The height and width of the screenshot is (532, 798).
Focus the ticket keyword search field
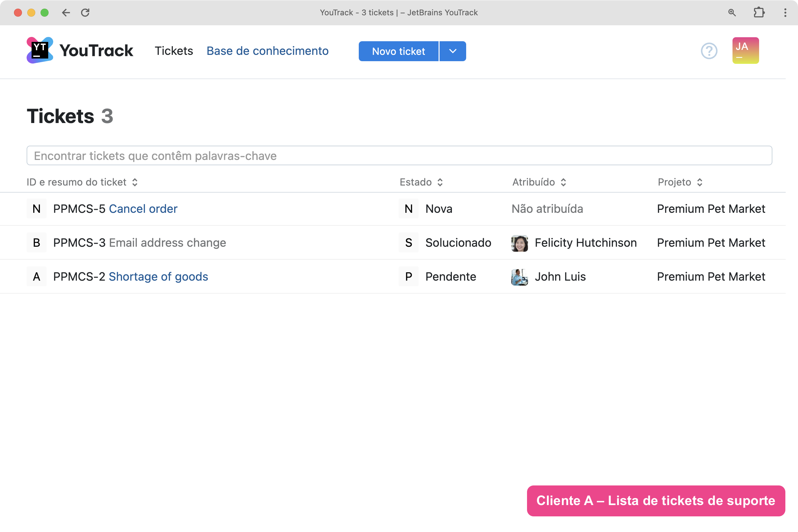[x=399, y=156]
